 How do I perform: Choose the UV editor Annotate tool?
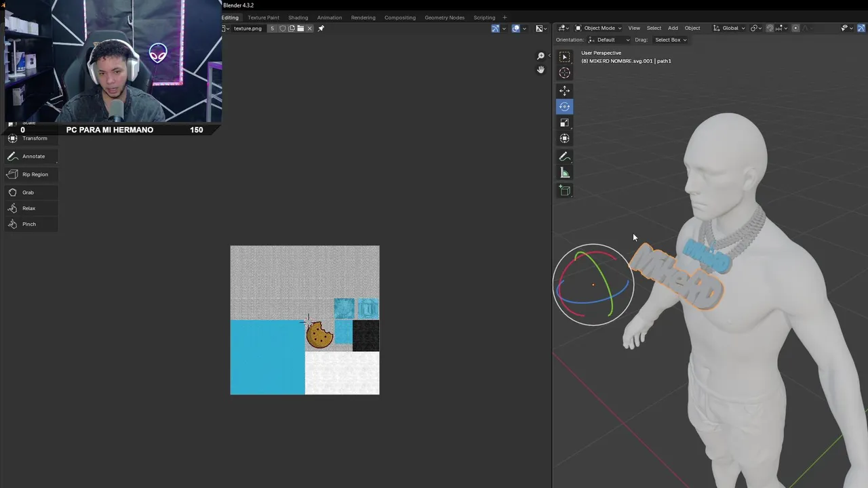point(31,156)
